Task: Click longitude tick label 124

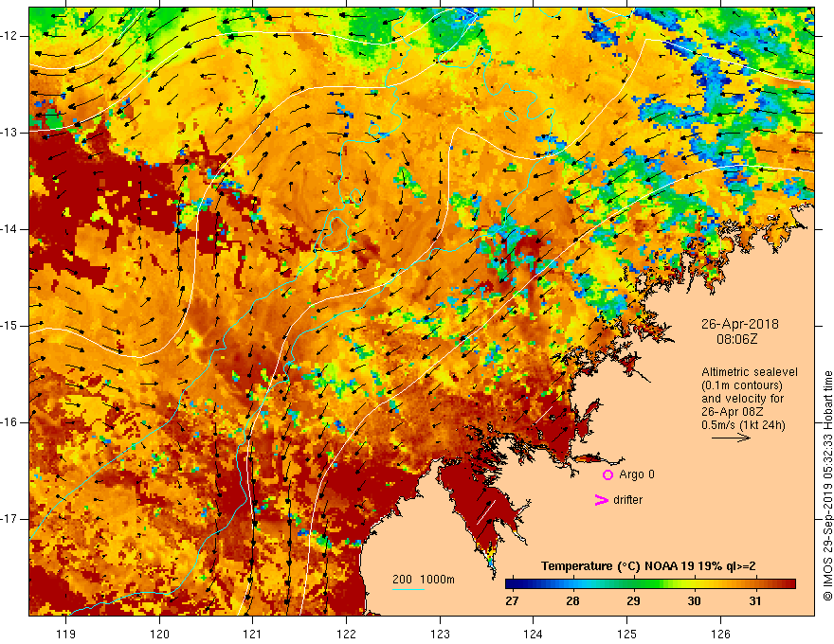Action: tap(533, 634)
